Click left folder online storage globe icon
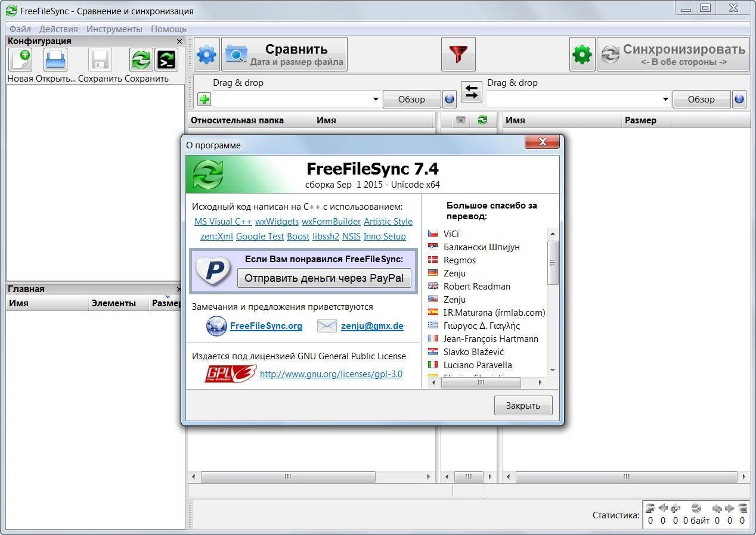The image size is (756, 535). tap(450, 99)
